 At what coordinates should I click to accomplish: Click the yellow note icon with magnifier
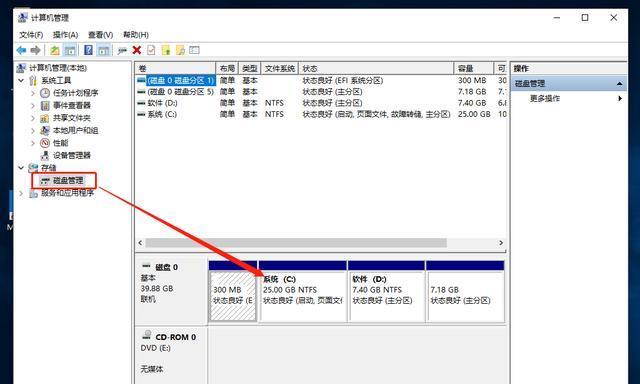tap(180, 50)
